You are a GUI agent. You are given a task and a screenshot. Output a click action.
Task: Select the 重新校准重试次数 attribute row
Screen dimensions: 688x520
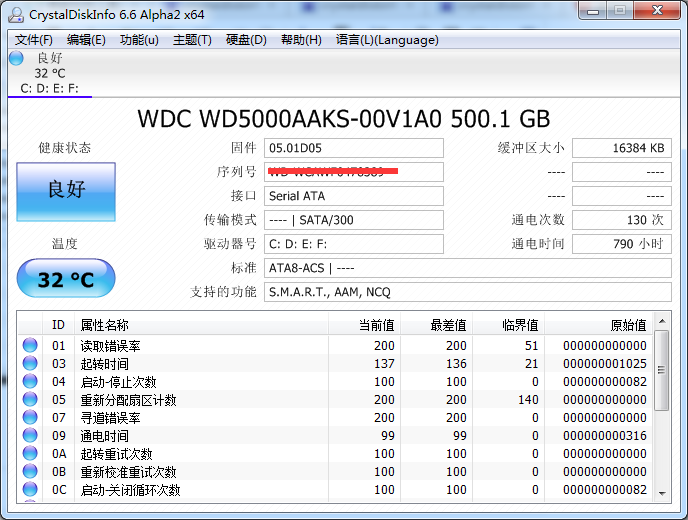tap(335, 472)
